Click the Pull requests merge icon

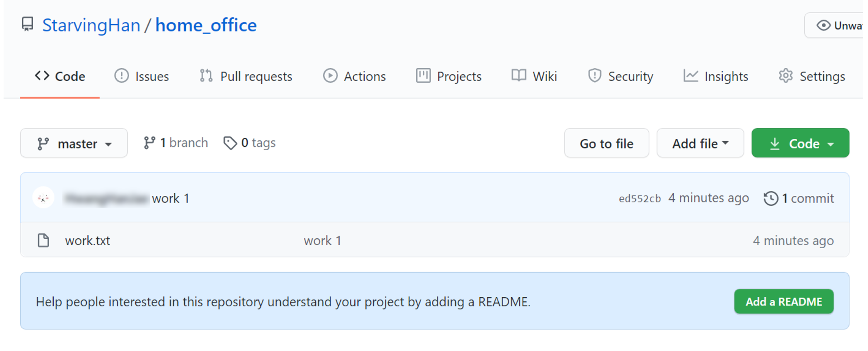[x=206, y=76]
